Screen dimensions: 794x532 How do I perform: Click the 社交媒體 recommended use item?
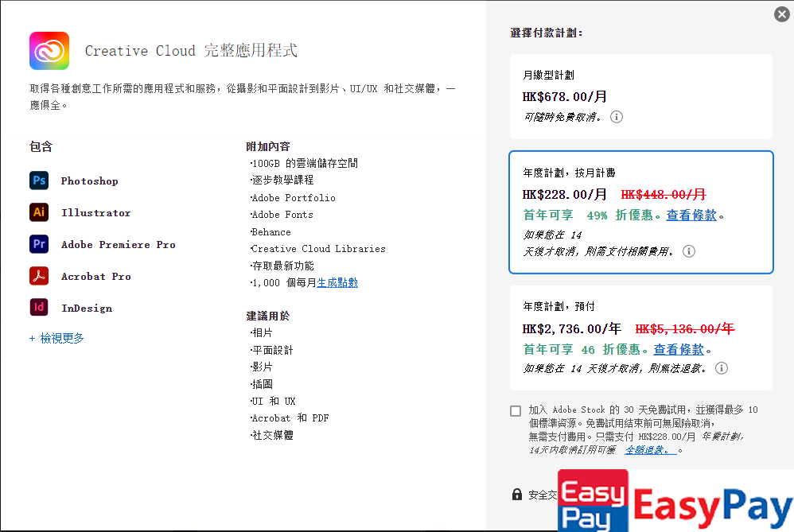coord(272,435)
